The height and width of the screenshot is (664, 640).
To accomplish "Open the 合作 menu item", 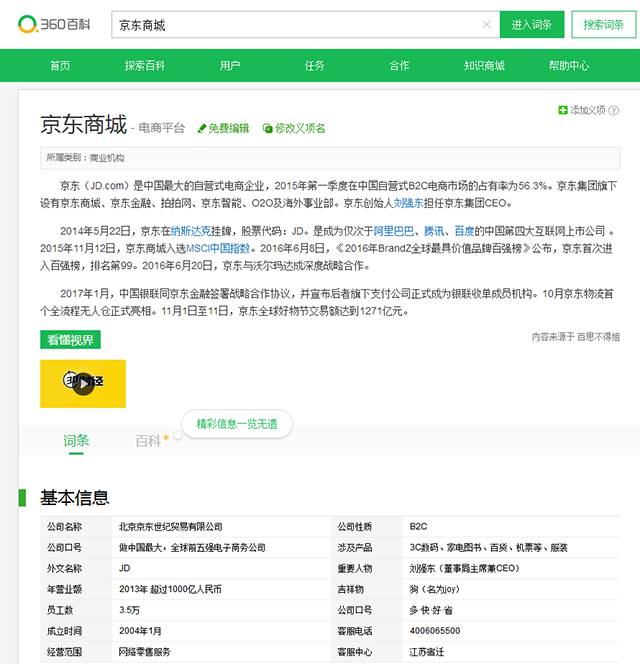I will point(399,65).
